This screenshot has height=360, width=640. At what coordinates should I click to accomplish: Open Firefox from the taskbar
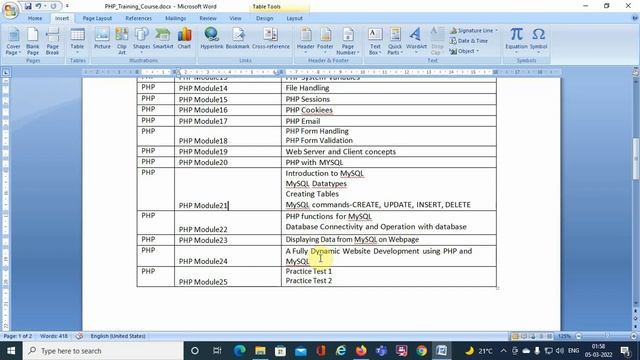[361, 351]
